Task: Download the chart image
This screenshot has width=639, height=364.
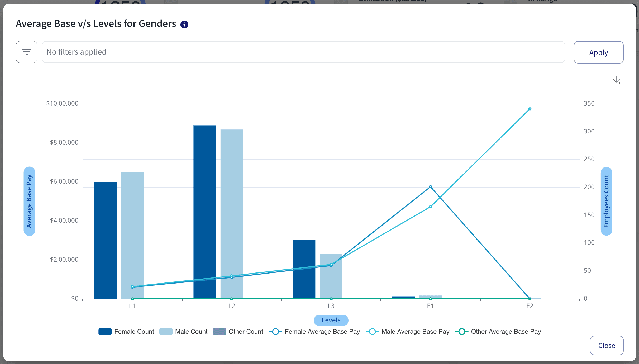Action: [x=617, y=80]
